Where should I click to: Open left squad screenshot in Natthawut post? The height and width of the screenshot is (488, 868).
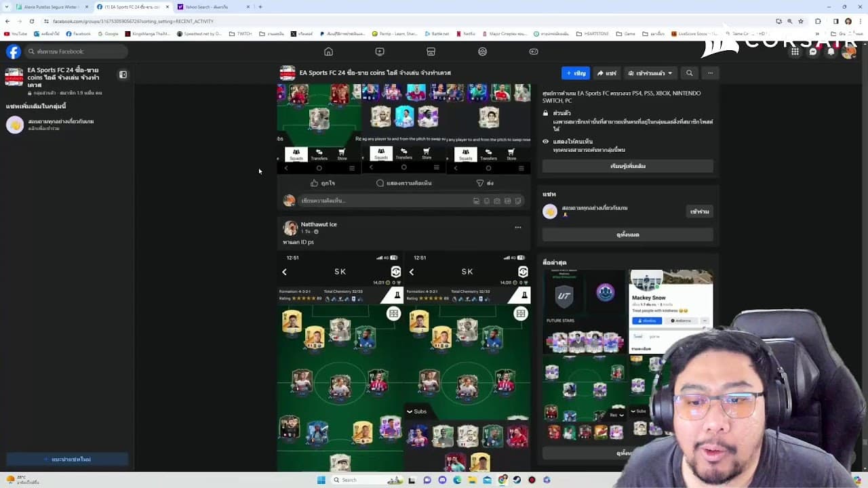[340, 361]
